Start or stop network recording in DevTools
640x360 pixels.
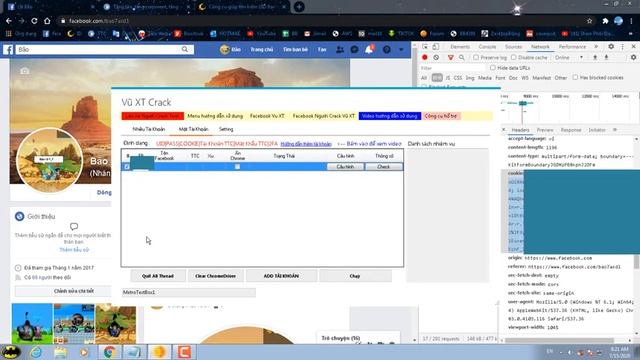424,58
